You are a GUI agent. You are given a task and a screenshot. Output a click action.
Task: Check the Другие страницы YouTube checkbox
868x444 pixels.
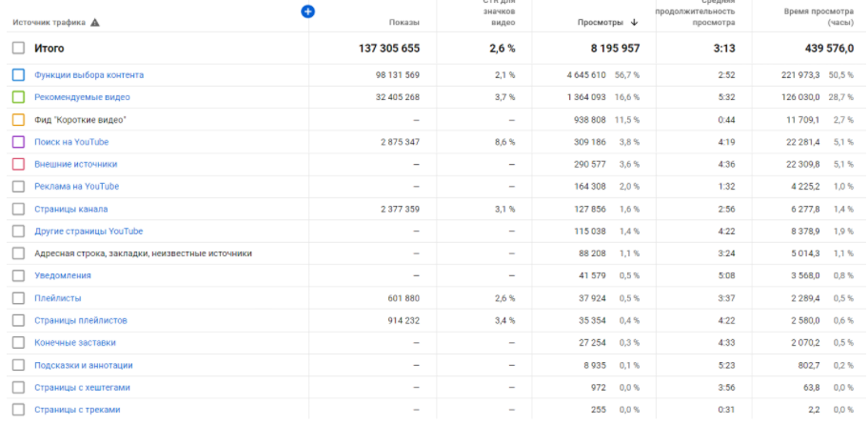coord(18,232)
